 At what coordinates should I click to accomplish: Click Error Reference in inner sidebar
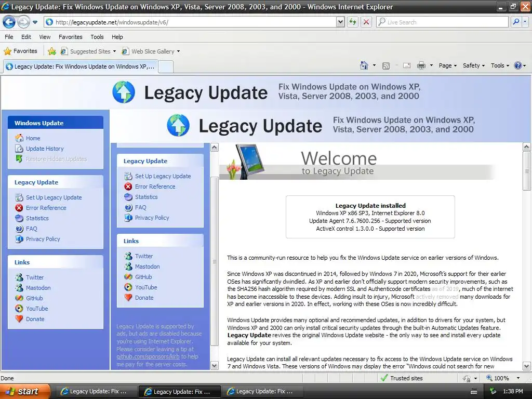pos(155,187)
